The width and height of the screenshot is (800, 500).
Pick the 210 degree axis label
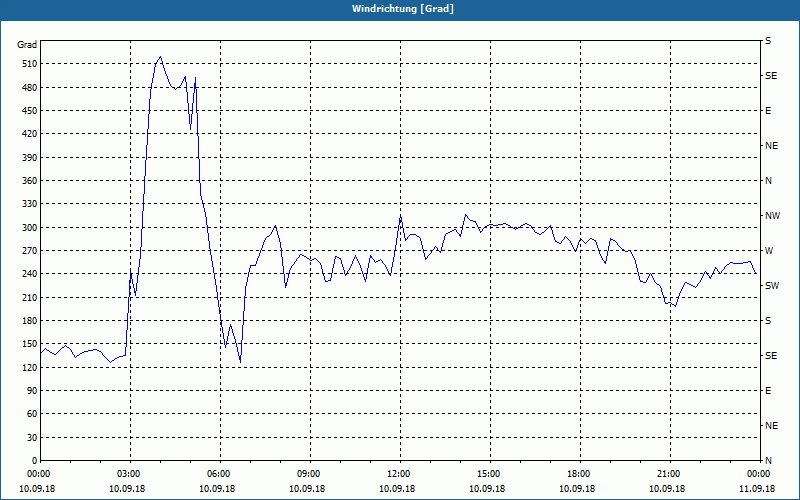(30, 297)
